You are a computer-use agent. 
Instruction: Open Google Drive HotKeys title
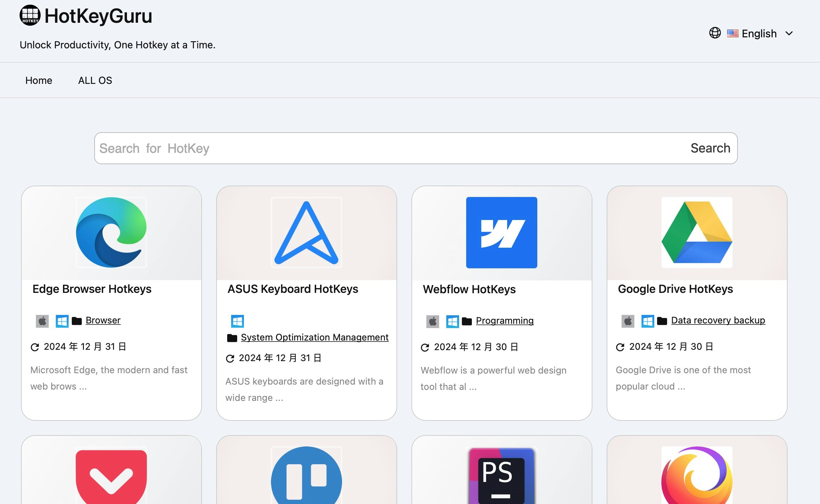(x=675, y=289)
